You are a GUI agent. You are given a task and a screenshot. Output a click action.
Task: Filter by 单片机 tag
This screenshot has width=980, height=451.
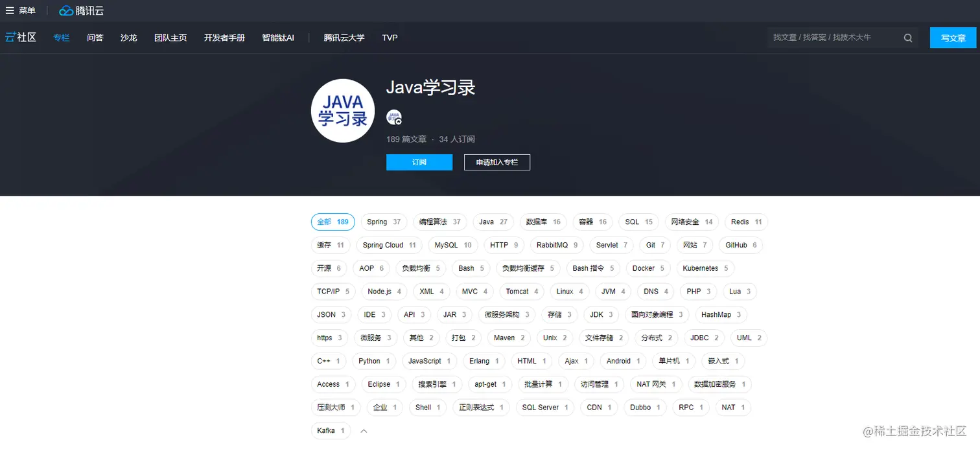(x=674, y=361)
